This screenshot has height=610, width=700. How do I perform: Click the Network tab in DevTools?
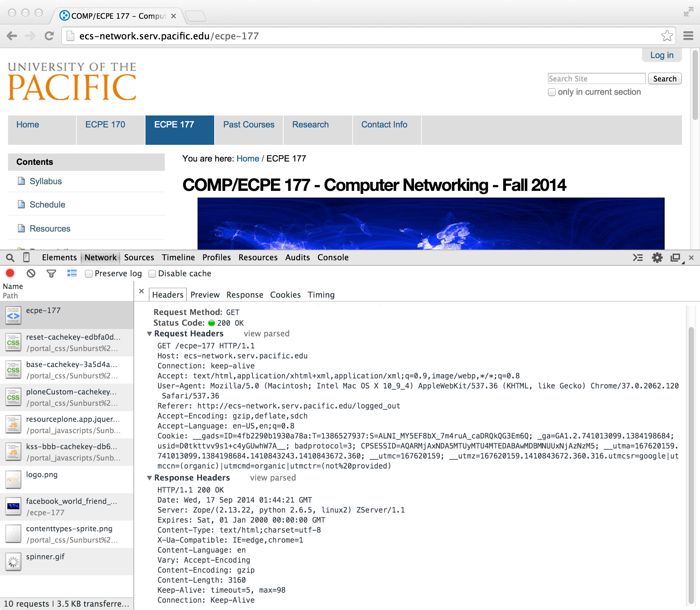[100, 257]
